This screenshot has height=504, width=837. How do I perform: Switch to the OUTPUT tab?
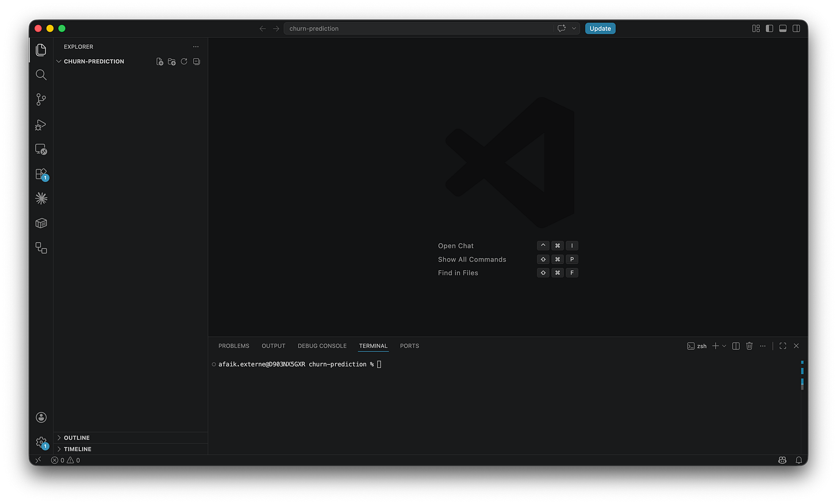(273, 345)
